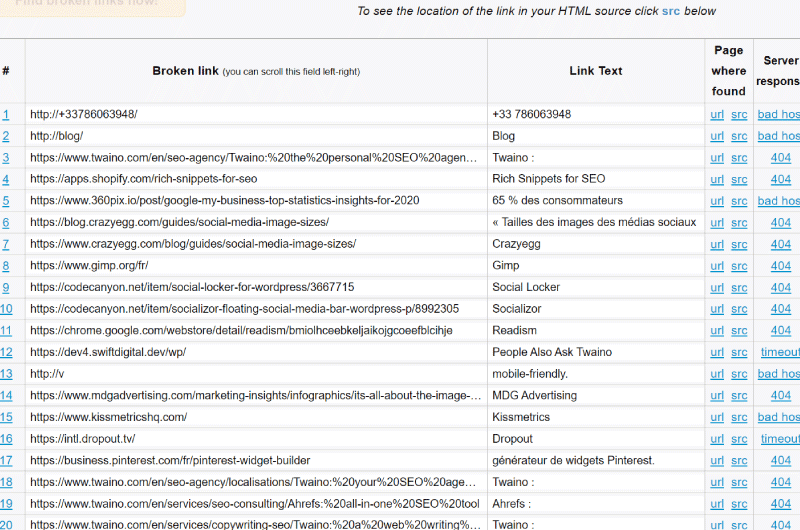Open bad host response for mobile-friendly row
The height and width of the screenshot is (530, 800).
pos(779,374)
